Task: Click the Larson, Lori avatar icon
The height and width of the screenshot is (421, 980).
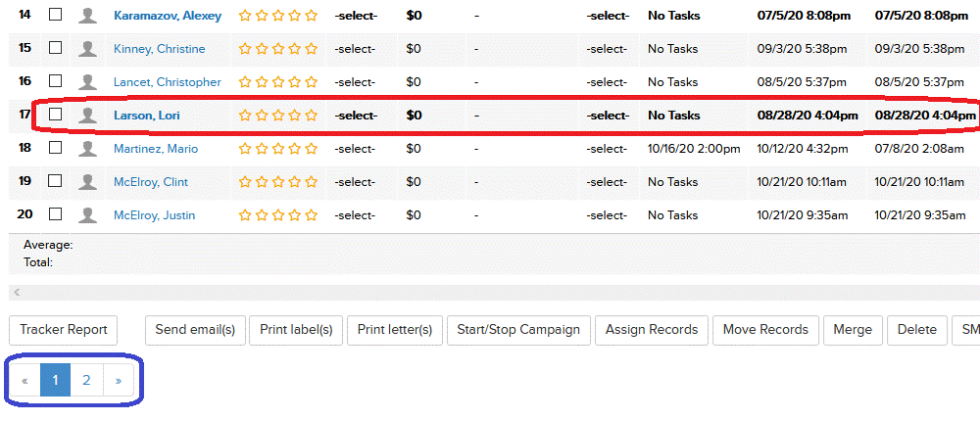Action: click(x=88, y=115)
